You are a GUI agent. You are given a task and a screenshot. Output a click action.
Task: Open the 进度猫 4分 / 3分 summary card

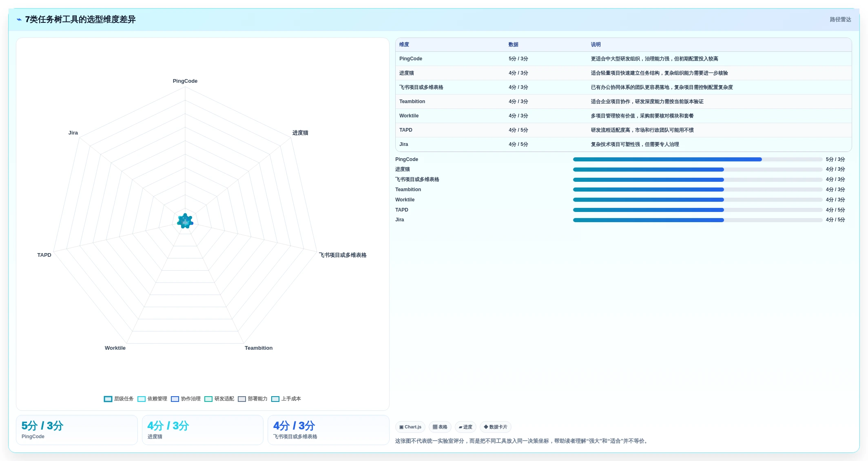[x=203, y=430]
